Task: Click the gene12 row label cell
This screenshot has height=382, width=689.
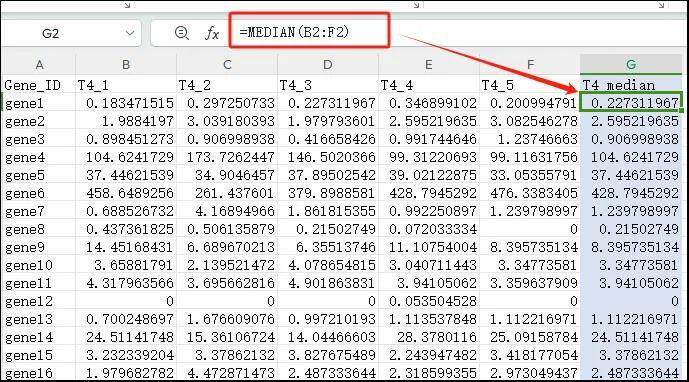Action: tap(39, 301)
